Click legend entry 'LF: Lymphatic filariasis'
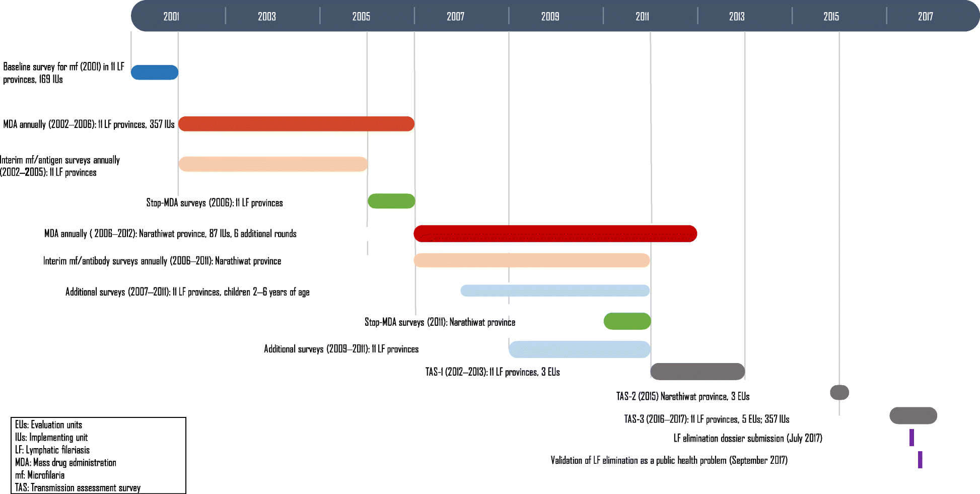This screenshot has height=494, width=980. pyautogui.click(x=52, y=450)
